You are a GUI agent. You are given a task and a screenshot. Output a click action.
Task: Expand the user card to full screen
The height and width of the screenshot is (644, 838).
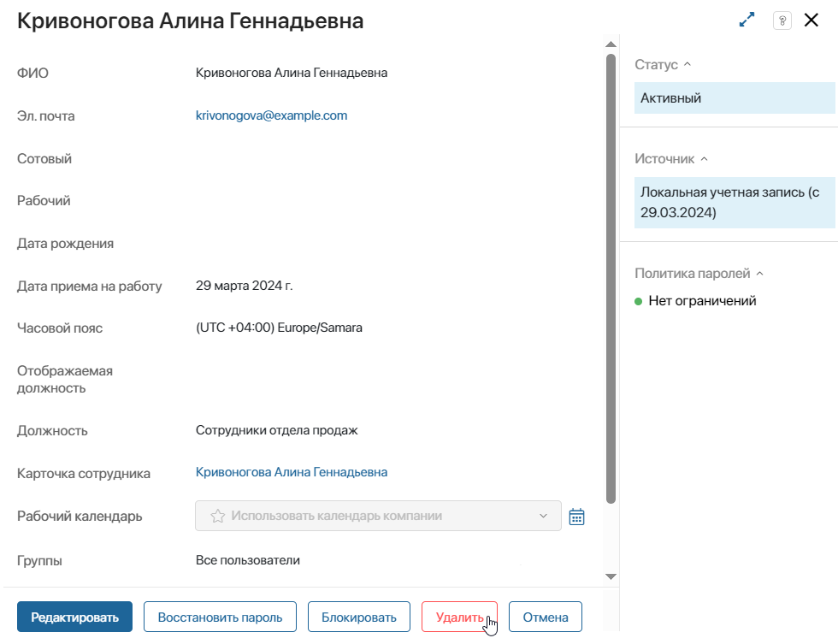coord(747,20)
